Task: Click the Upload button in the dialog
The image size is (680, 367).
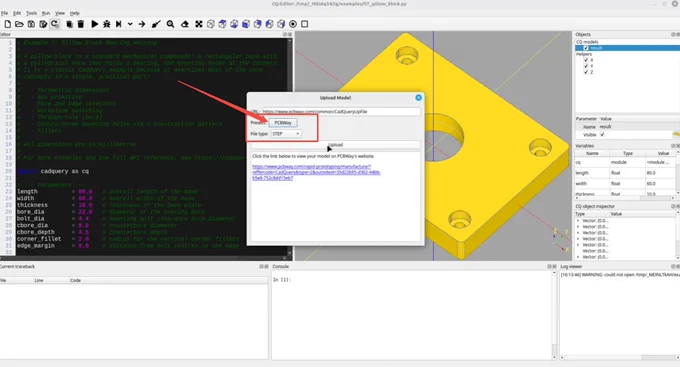Action: click(x=335, y=144)
